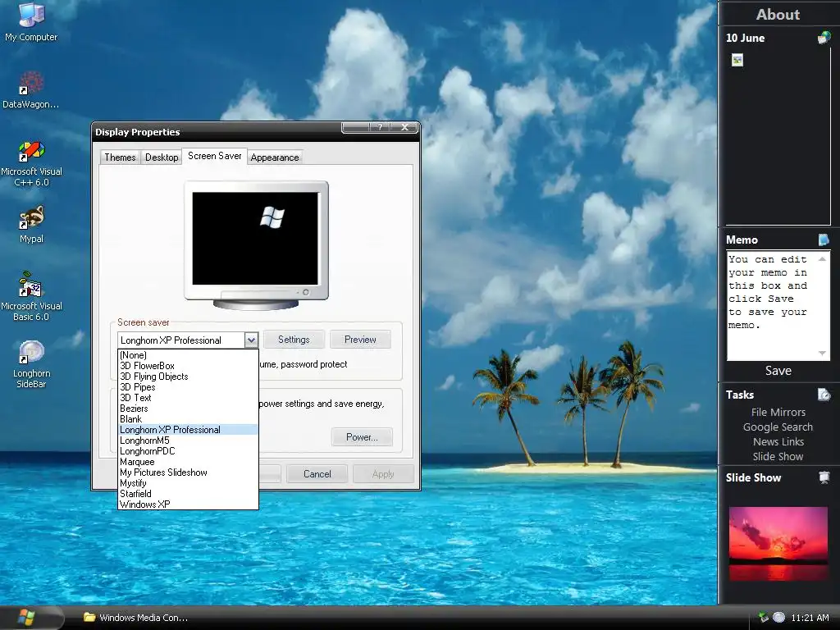The image size is (840, 630).
Task: Click Memo scrollbar up arrow
Action: coord(822,258)
